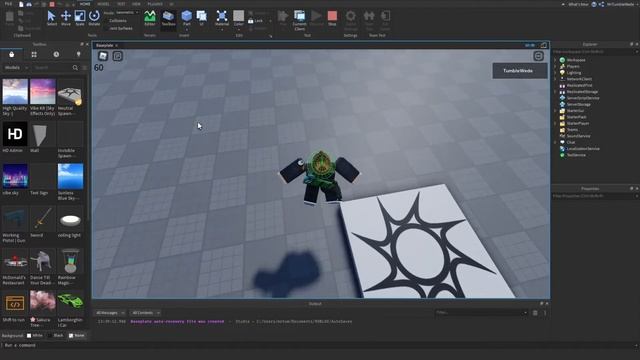This screenshot has width=640, height=360.
Task: Click the Toolbox search field
Action: coord(52,68)
